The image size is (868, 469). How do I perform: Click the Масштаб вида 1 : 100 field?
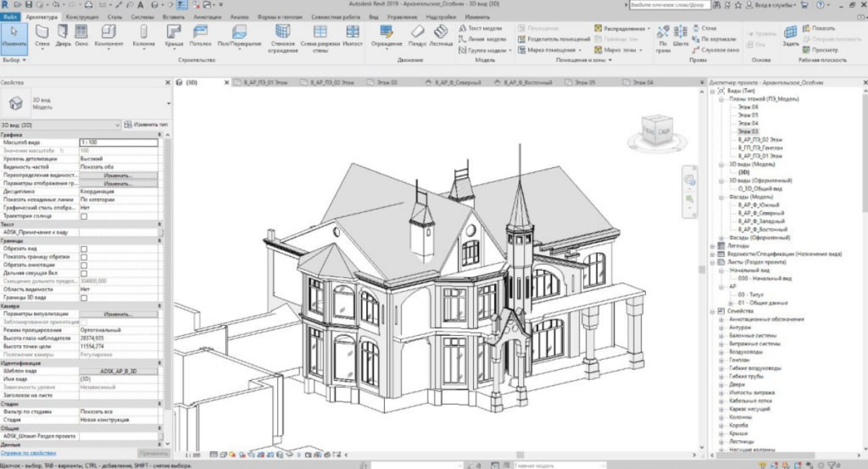tap(118, 143)
